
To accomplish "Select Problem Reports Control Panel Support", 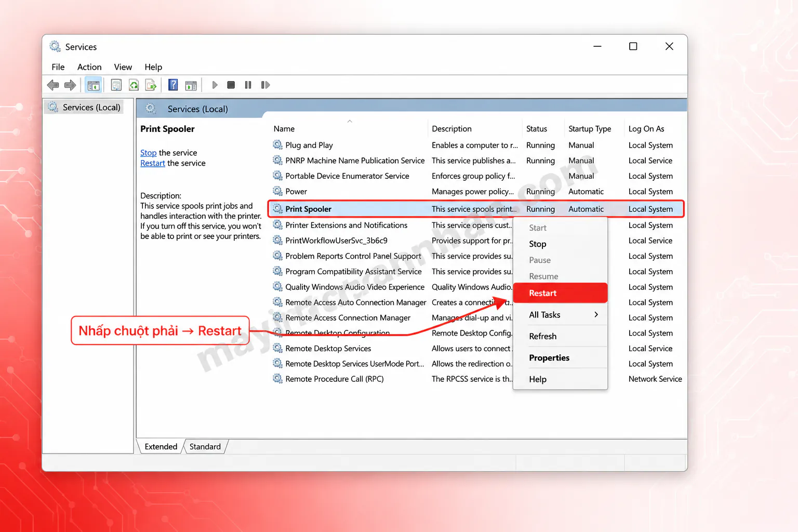I will [x=353, y=256].
